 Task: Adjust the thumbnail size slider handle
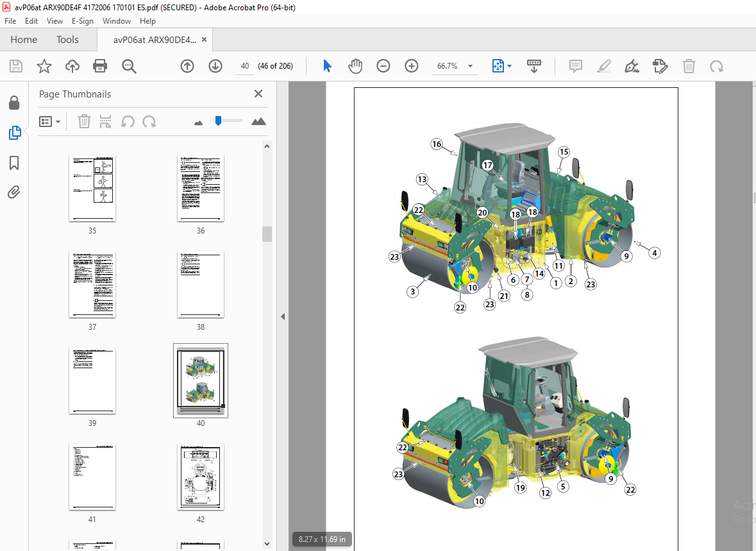(219, 121)
